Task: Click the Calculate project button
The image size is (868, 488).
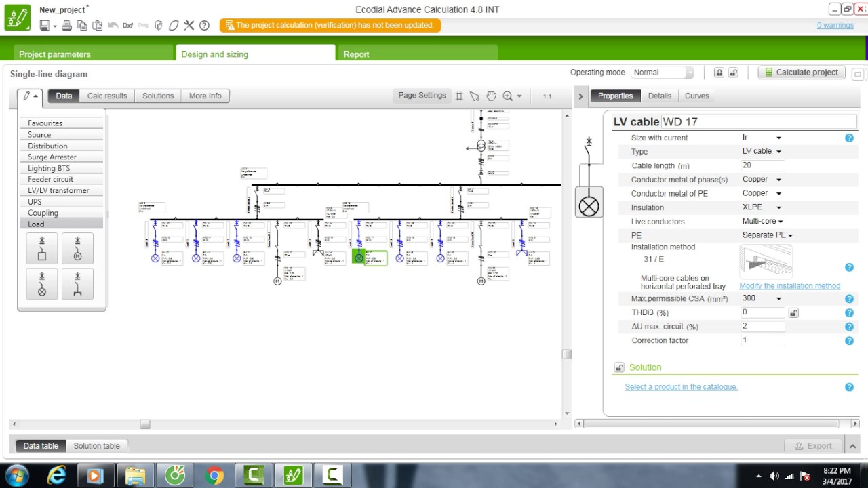Action: click(802, 73)
